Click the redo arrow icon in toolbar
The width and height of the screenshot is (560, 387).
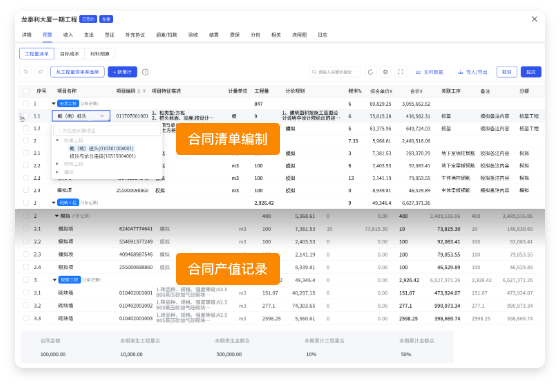tap(41, 72)
